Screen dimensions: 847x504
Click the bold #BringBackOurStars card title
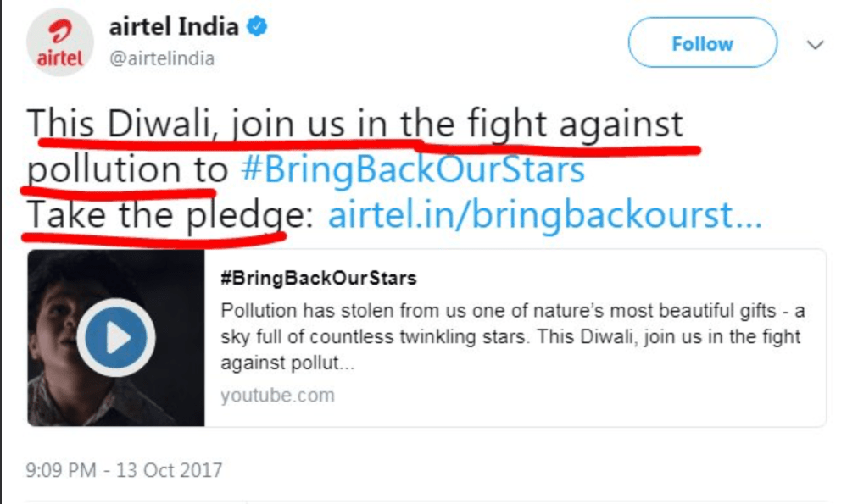point(318,279)
